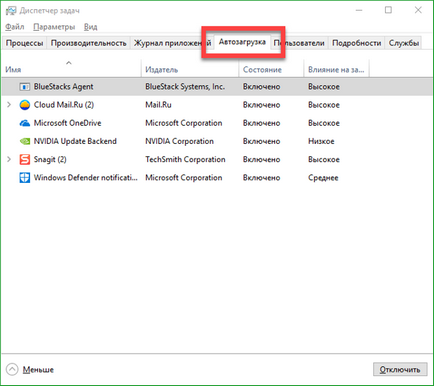Click the Windows Defender shield icon
The height and width of the screenshot is (386, 434).
25,178
